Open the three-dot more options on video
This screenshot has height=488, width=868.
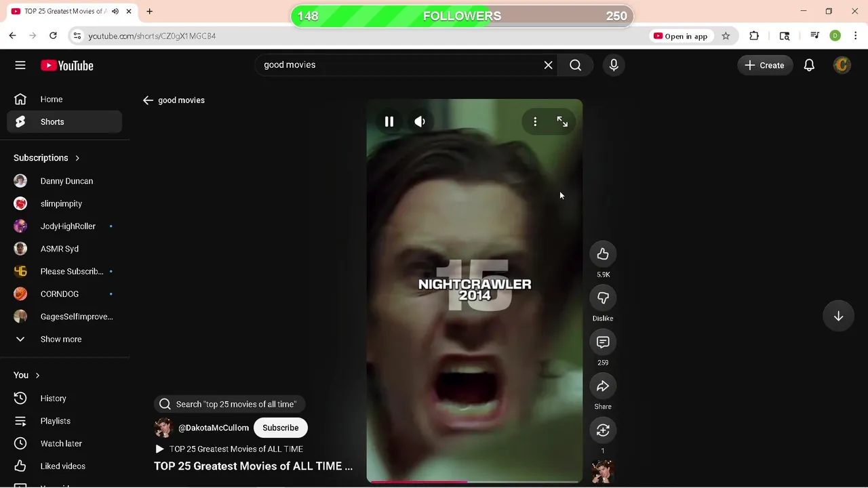coord(535,121)
